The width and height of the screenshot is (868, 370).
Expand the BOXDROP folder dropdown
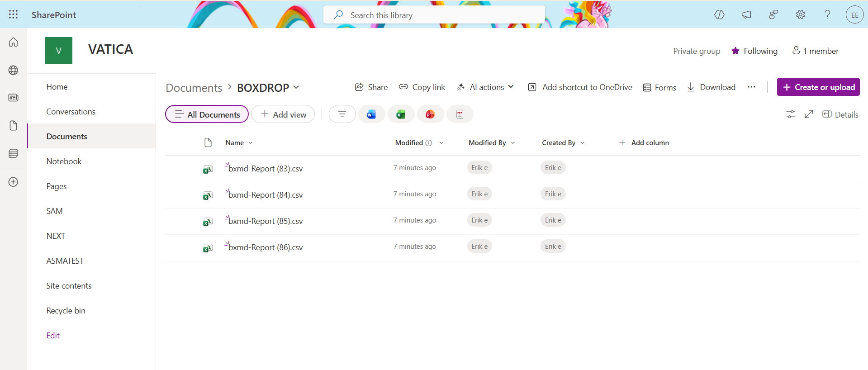click(296, 87)
